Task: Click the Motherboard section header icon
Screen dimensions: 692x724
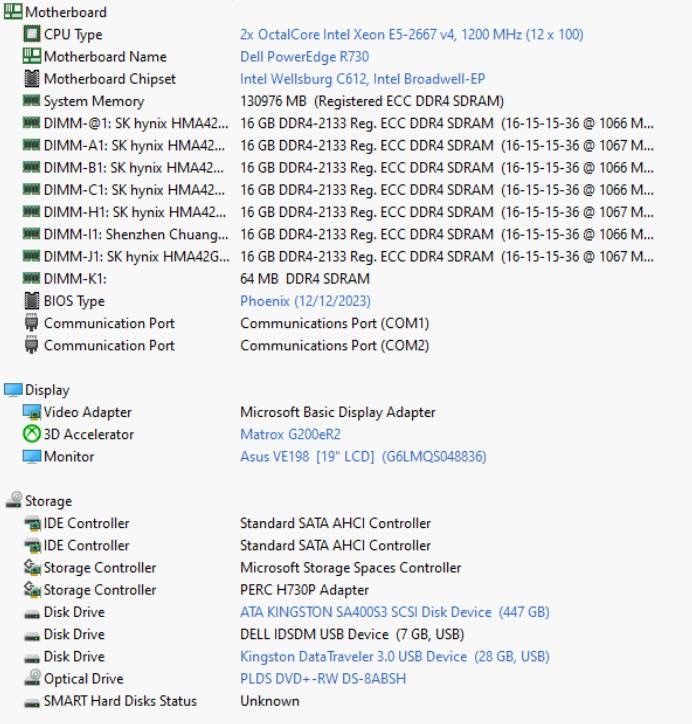Action: coord(12,12)
